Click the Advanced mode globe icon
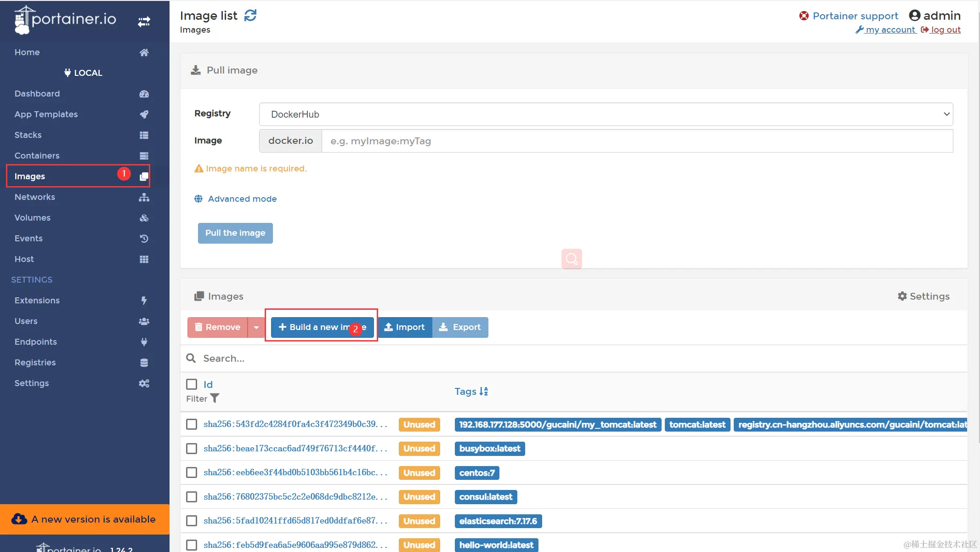The width and height of the screenshot is (980, 552). [198, 199]
